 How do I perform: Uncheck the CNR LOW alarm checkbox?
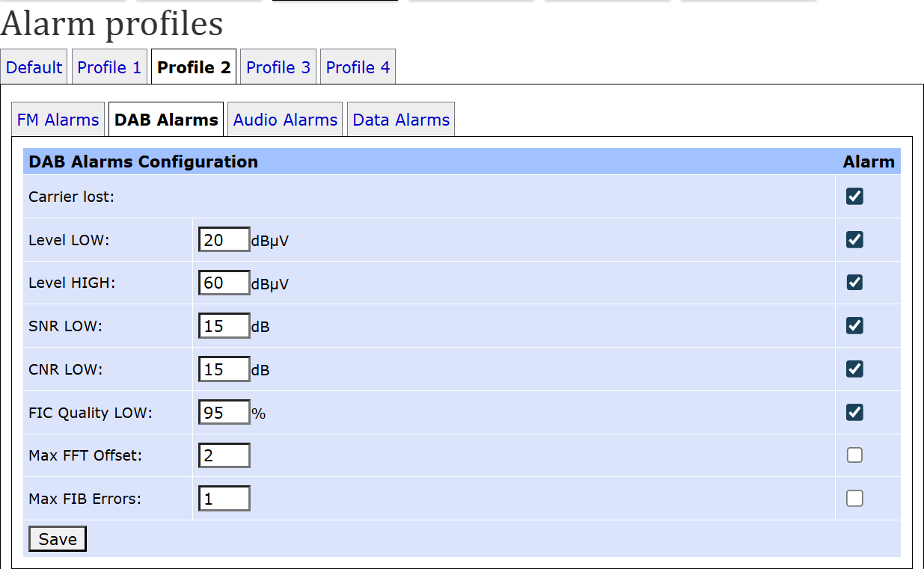click(x=854, y=369)
